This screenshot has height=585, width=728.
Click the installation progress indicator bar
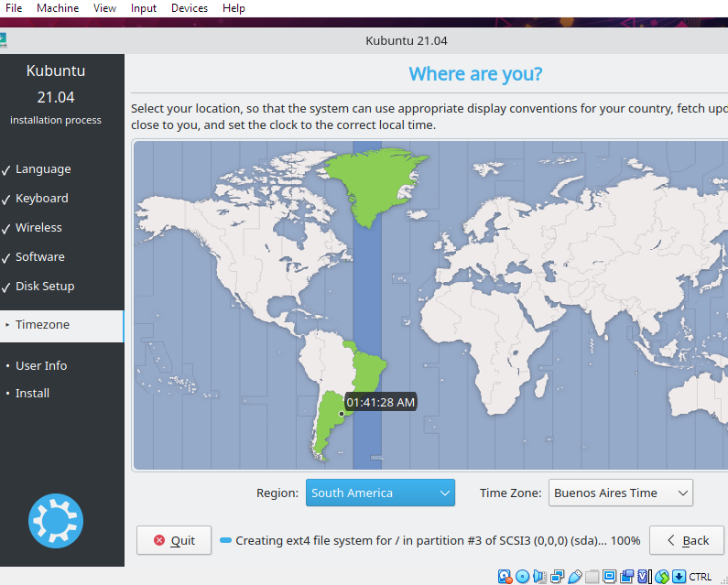225,540
